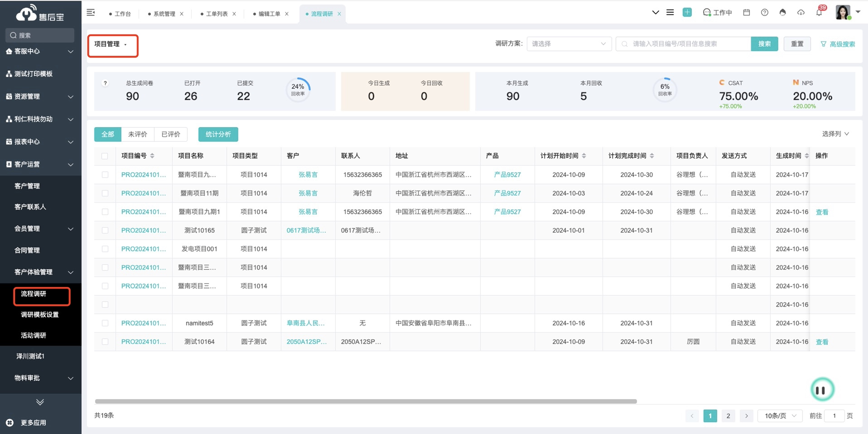Sort by 项目编号 column arrows
The width and height of the screenshot is (868, 434).
point(152,156)
